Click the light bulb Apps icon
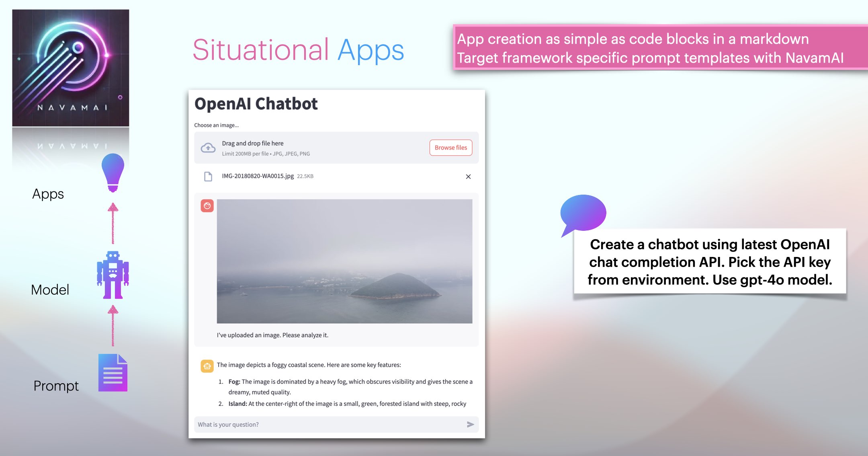This screenshot has width=868, height=456. tap(113, 173)
